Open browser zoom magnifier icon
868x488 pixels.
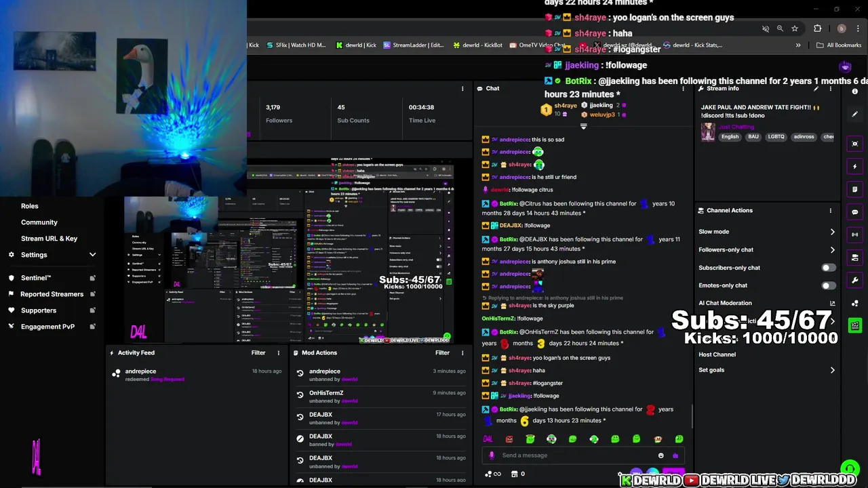780,28
